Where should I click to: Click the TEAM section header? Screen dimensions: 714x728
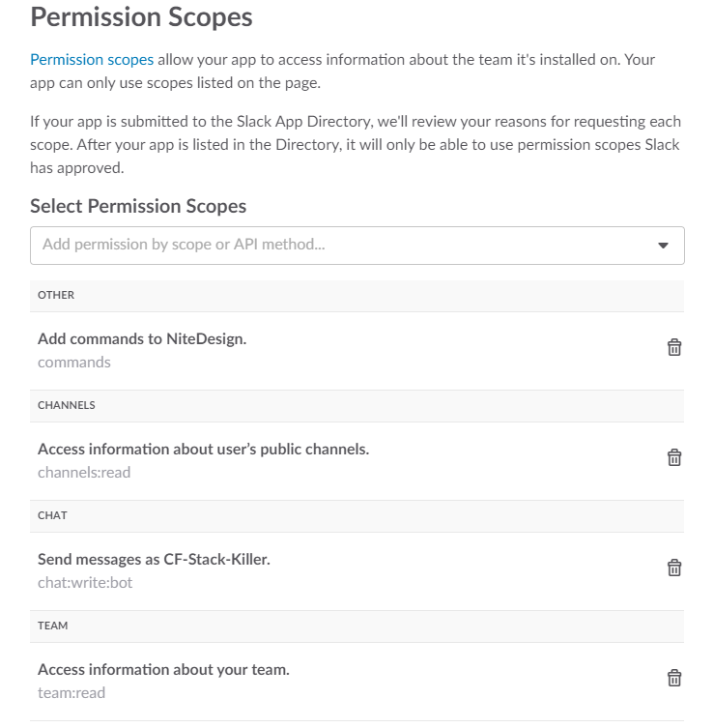click(x=53, y=626)
